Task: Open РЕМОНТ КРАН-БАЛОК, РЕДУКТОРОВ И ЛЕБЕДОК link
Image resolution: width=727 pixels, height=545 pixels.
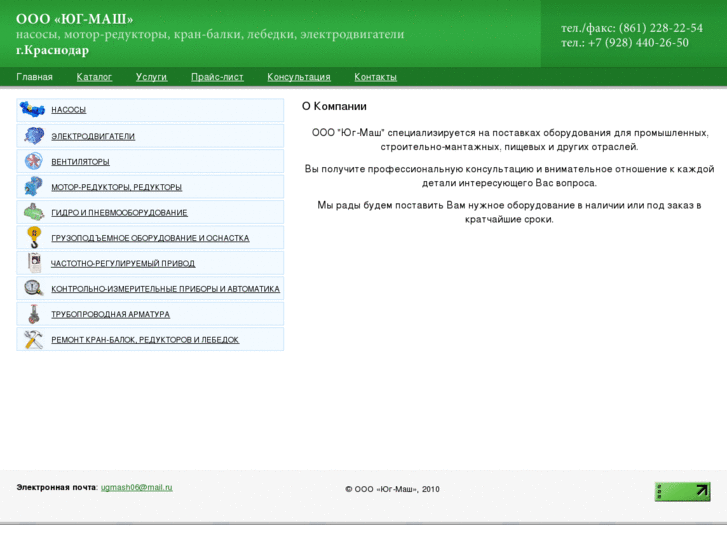Action: (145, 340)
